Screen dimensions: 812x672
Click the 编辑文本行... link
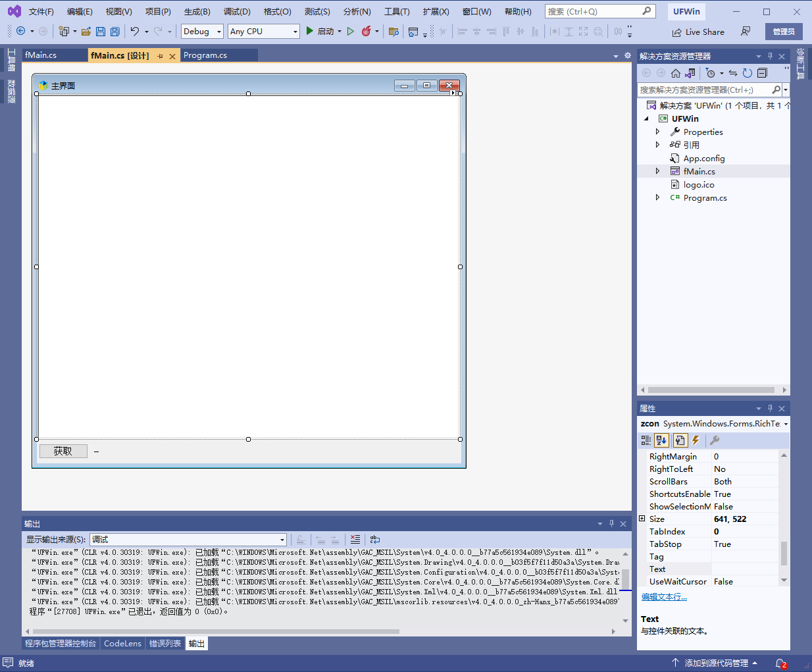click(x=664, y=597)
